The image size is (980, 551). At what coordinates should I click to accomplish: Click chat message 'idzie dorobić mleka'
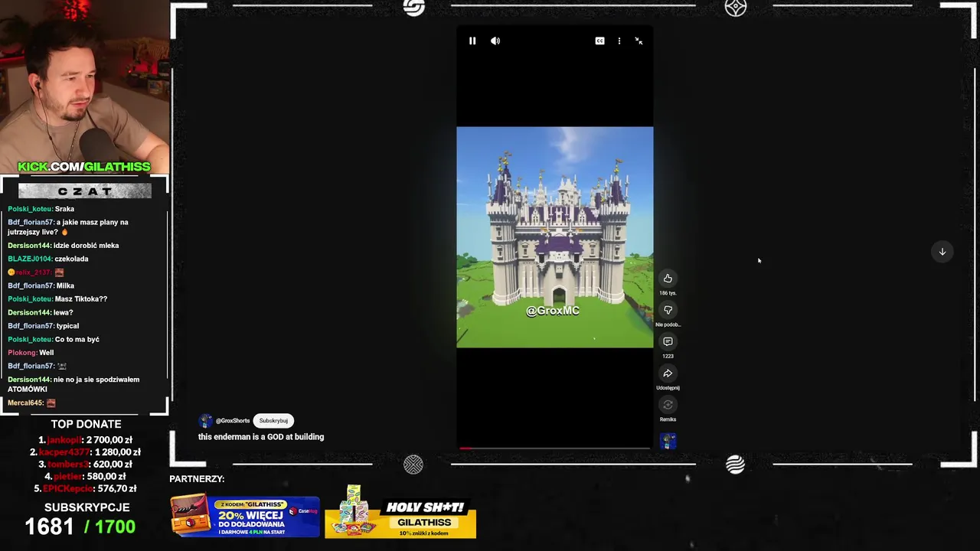(87, 246)
